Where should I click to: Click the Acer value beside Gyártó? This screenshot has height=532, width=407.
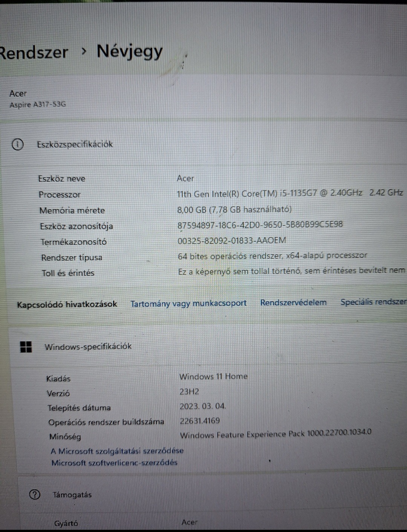(190, 522)
